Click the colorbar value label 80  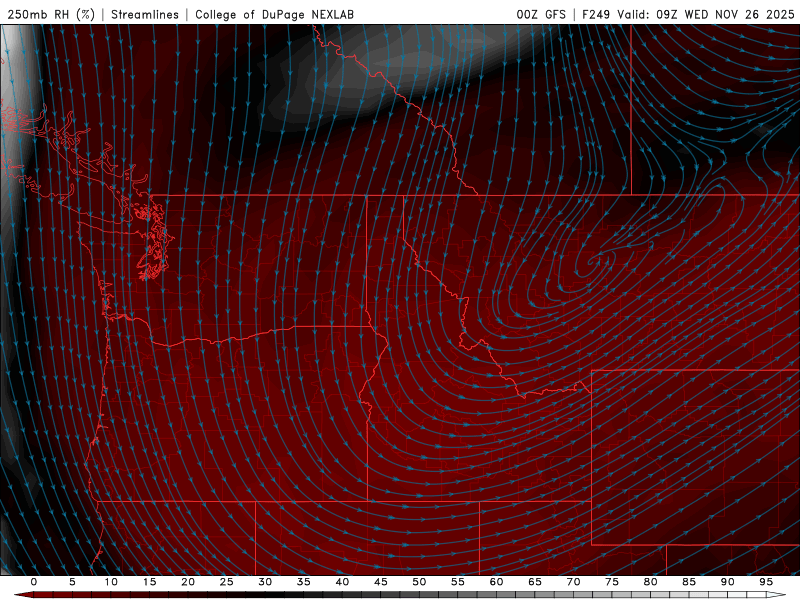pyautogui.click(x=651, y=582)
